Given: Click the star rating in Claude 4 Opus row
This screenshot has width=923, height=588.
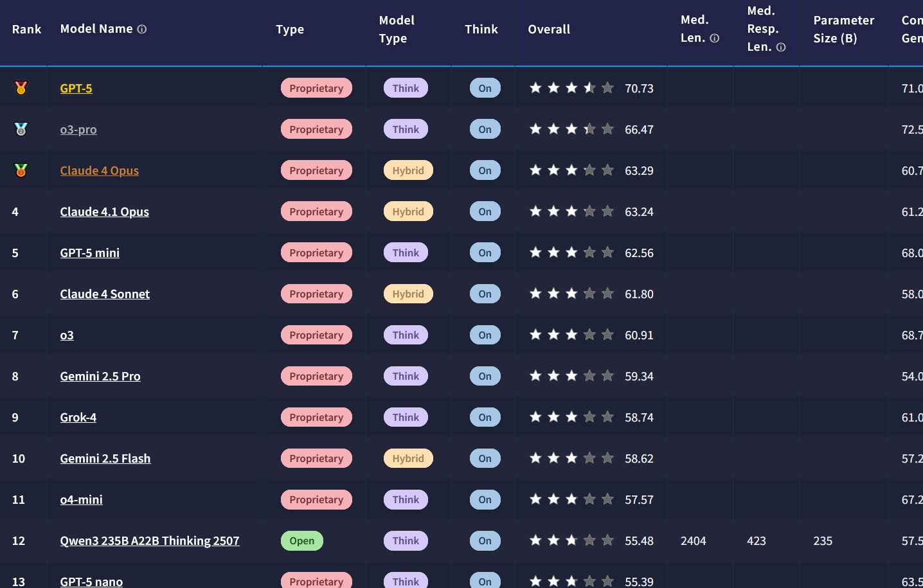Looking at the screenshot, I should [x=571, y=170].
